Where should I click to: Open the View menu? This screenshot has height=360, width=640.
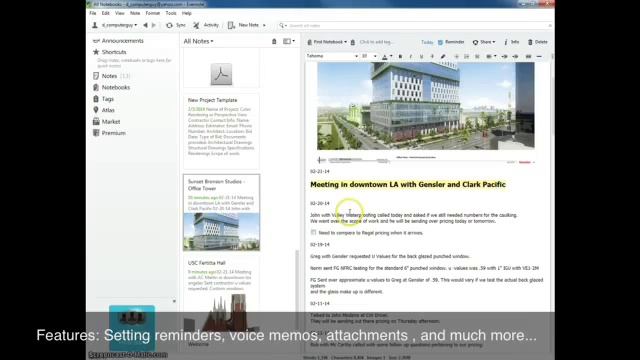120,13
